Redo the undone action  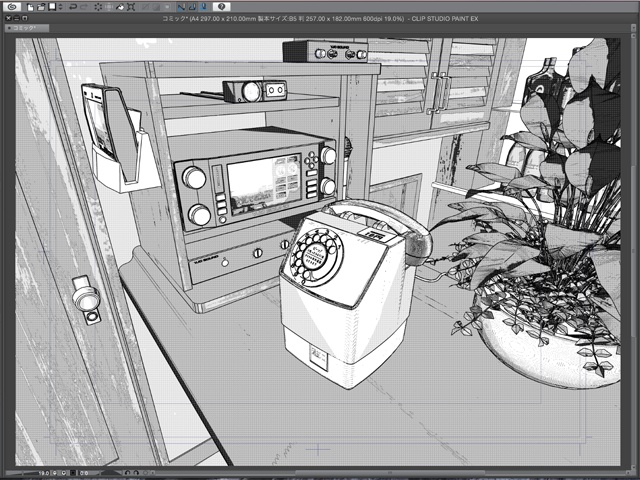pyautogui.click(x=85, y=6)
